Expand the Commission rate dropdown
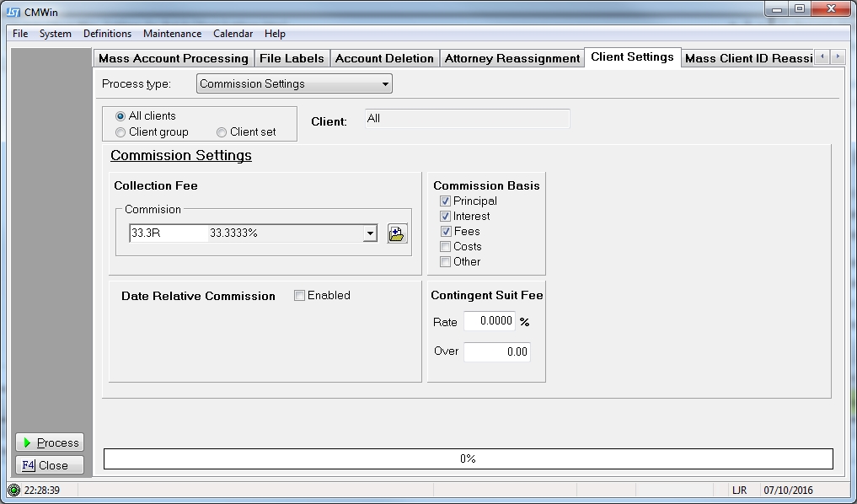The image size is (857, 504). pyautogui.click(x=369, y=233)
